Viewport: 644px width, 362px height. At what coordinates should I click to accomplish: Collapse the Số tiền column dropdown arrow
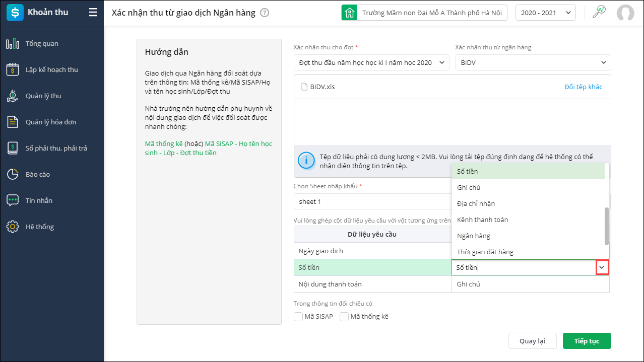(x=602, y=268)
